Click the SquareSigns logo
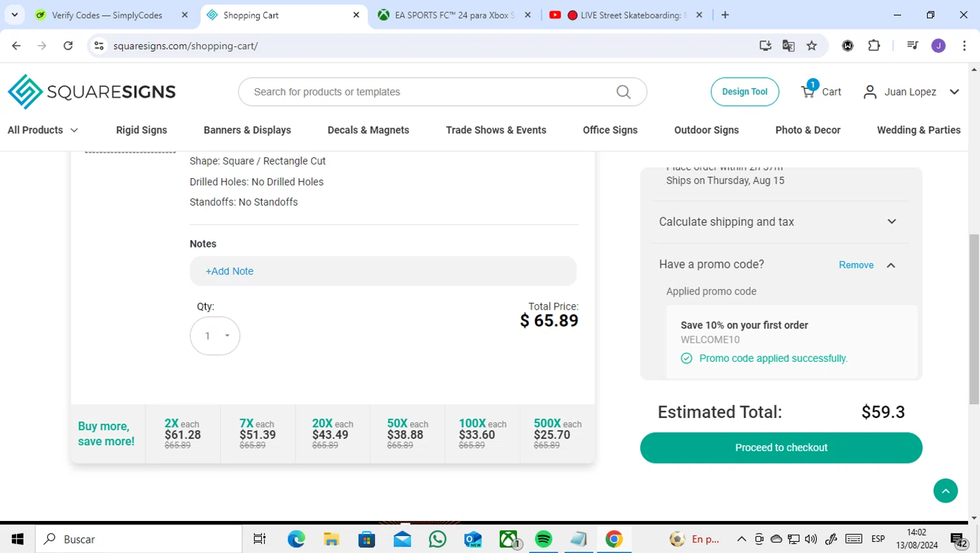This screenshot has height=553, width=980. pyautogui.click(x=91, y=92)
